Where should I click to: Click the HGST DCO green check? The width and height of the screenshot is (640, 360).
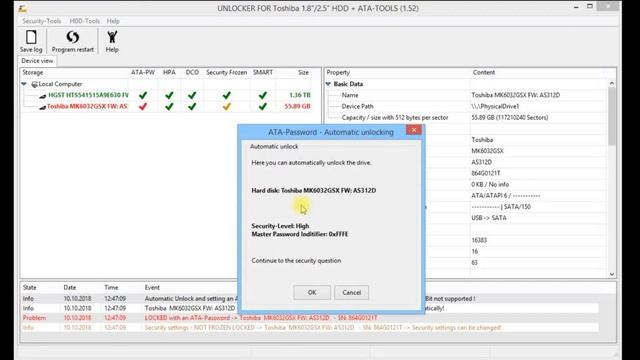tap(192, 95)
